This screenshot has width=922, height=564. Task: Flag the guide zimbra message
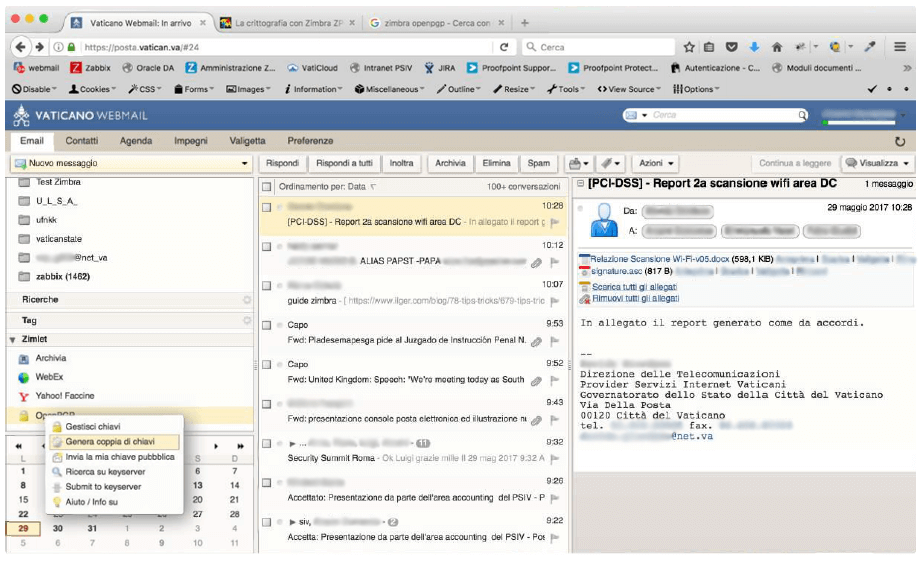click(x=554, y=301)
